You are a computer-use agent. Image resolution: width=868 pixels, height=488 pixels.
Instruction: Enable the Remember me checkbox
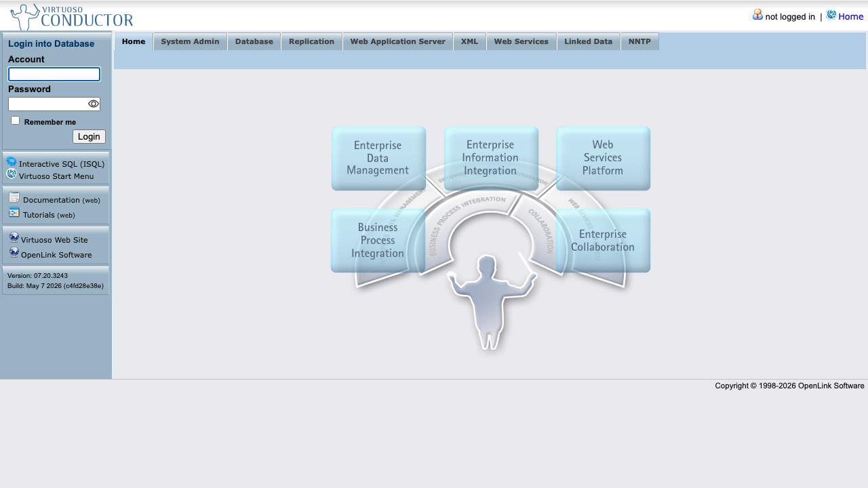pos(16,120)
